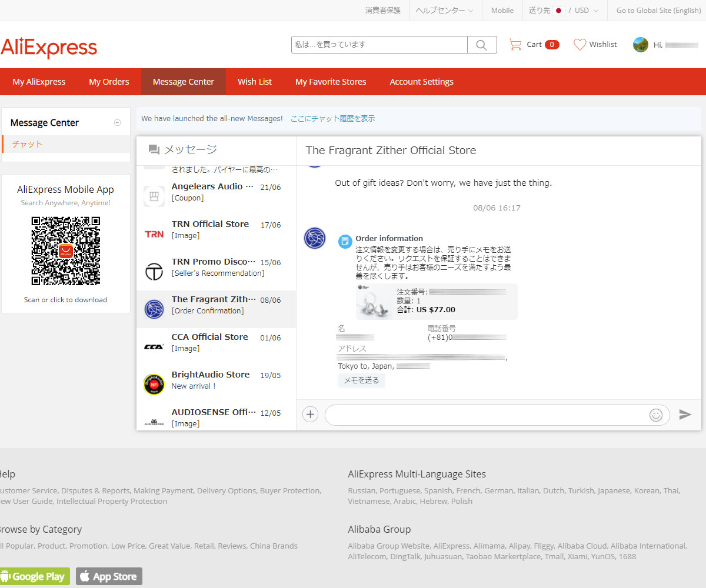Click the Customer Service footer link
This screenshot has height=588, width=706.
28,490
